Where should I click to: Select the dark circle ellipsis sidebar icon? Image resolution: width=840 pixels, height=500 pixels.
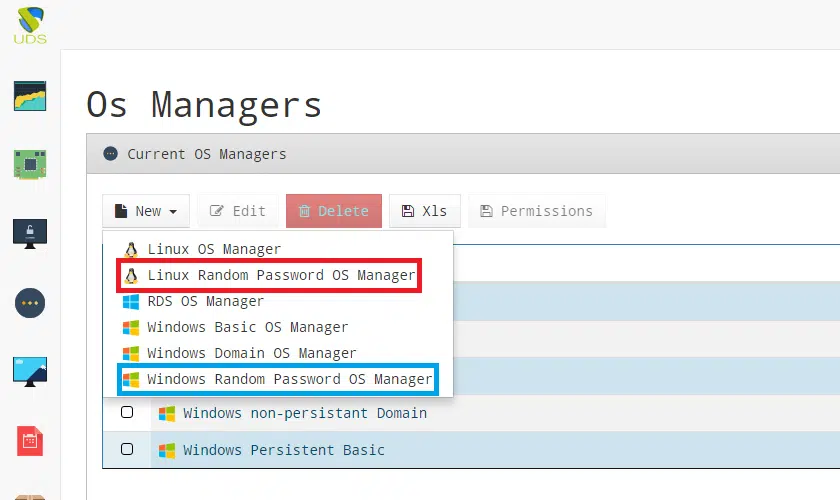[x=30, y=303]
